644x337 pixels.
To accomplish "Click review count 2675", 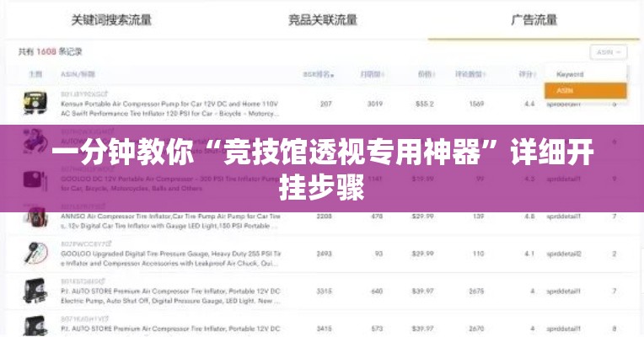I will coord(476,291).
